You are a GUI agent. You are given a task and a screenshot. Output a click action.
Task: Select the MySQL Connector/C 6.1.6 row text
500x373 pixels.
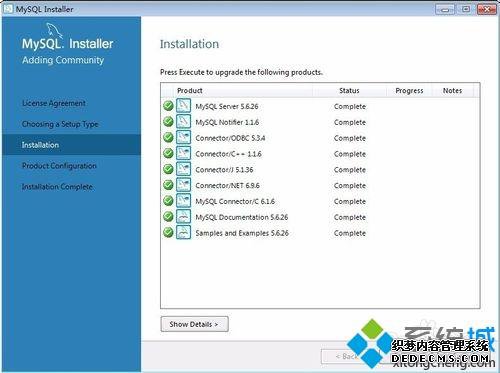[x=235, y=201]
